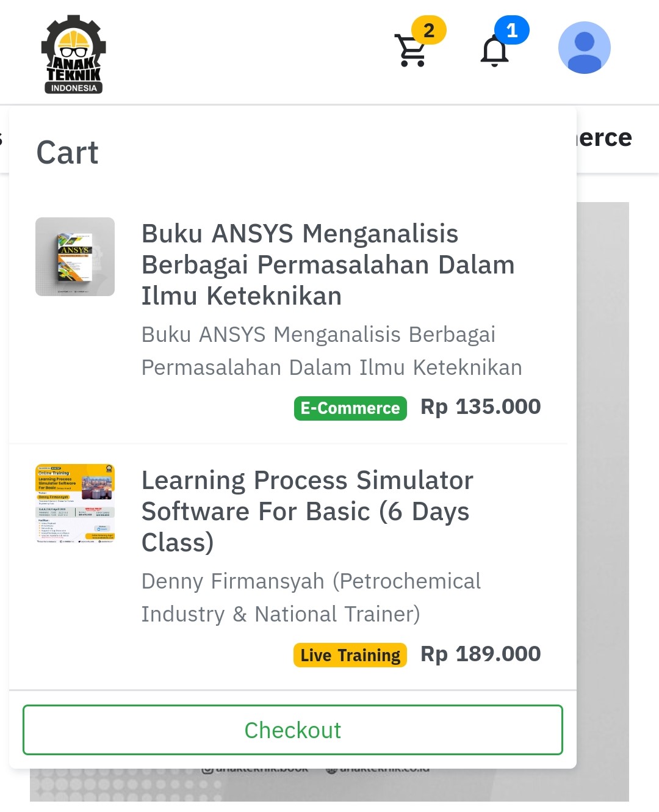
Task: Open the user profile avatar
Action: (x=584, y=48)
